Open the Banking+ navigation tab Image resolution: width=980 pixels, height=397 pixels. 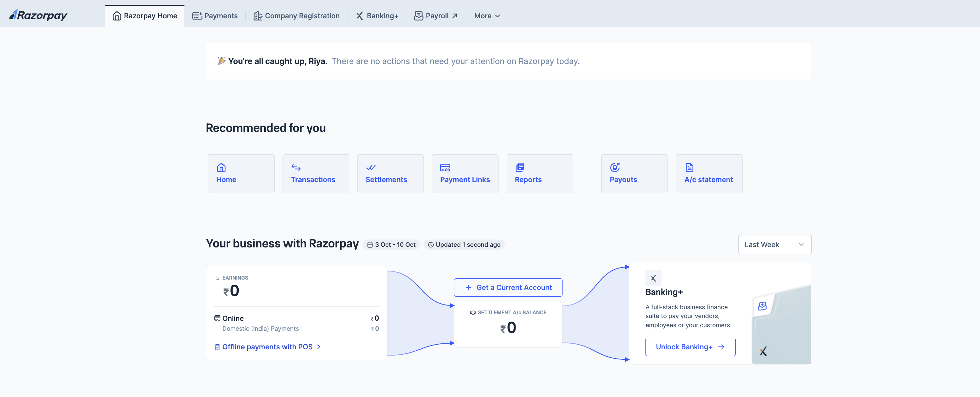377,16
